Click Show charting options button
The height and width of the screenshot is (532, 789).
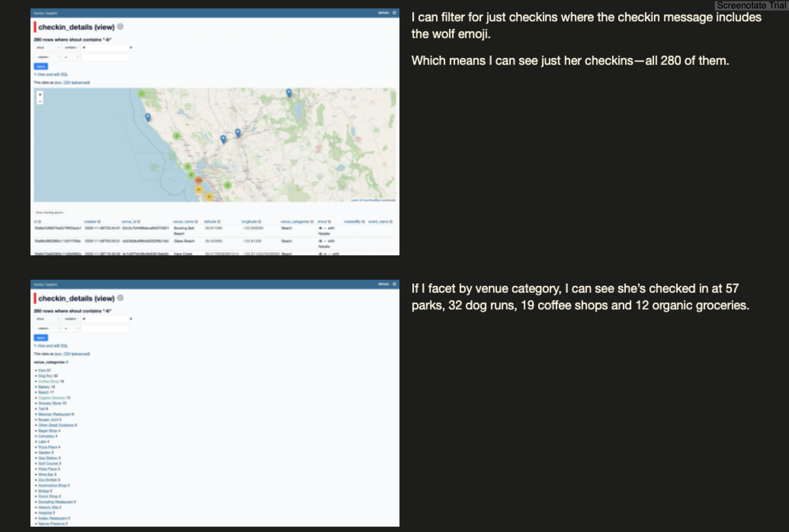(x=50, y=213)
